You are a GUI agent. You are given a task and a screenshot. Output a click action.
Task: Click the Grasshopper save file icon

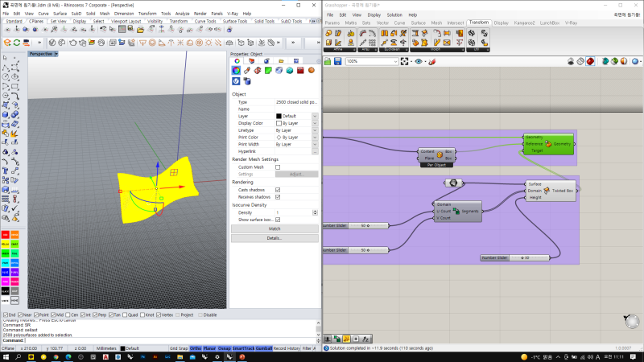(339, 61)
